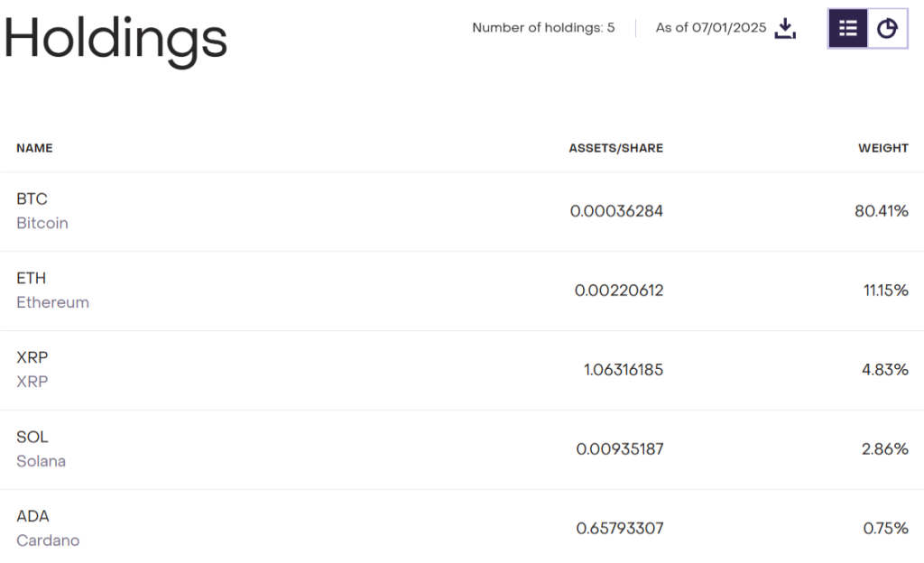Select the SOL ticker row

(x=32, y=438)
